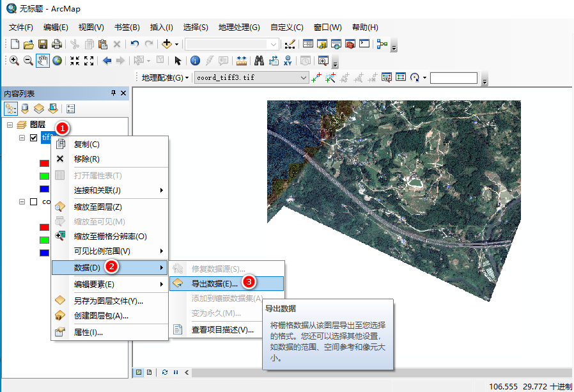574x392 pixels.
Task: Choose the Select Elements arrow tool
Action: tap(178, 61)
